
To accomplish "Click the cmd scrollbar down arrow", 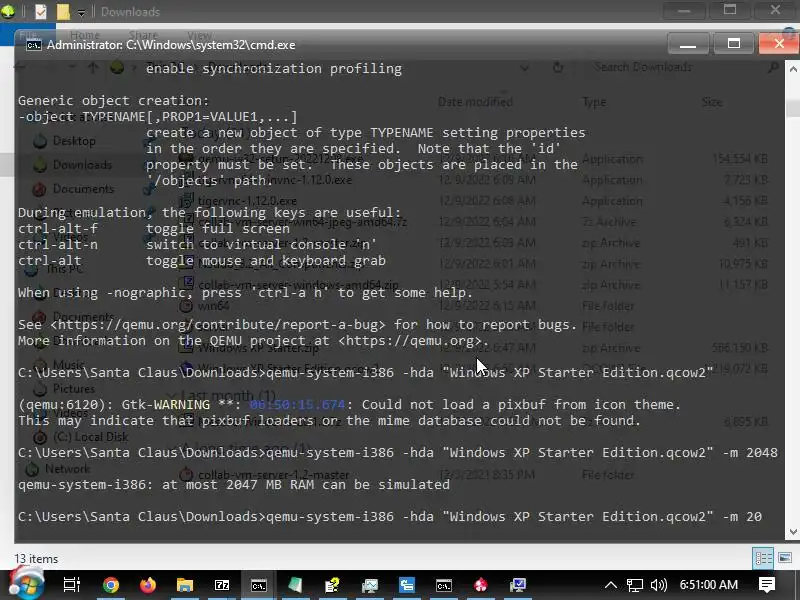I will (x=793, y=532).
